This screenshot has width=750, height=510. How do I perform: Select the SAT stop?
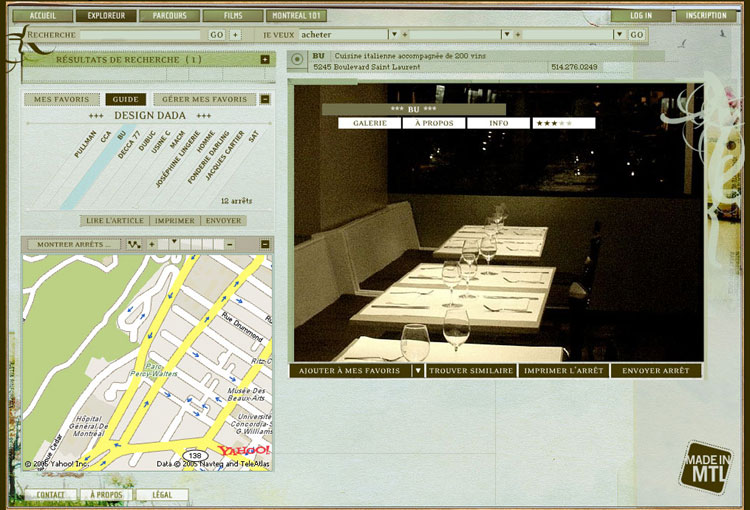[254, 136]
